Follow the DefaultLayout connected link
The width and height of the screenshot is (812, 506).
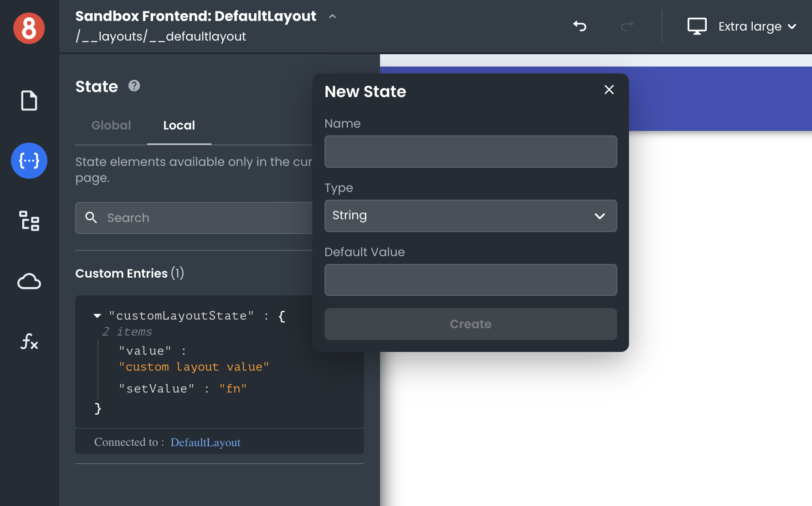206,442
